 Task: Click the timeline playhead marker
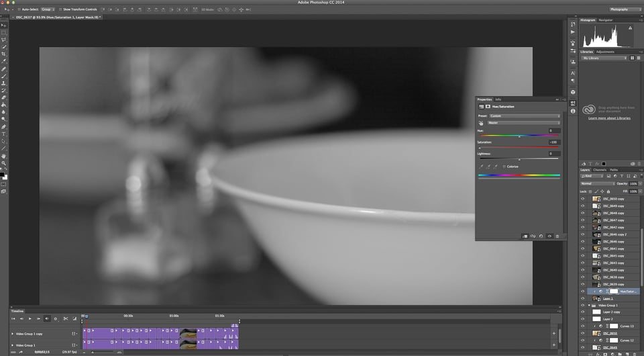point(87,316)
